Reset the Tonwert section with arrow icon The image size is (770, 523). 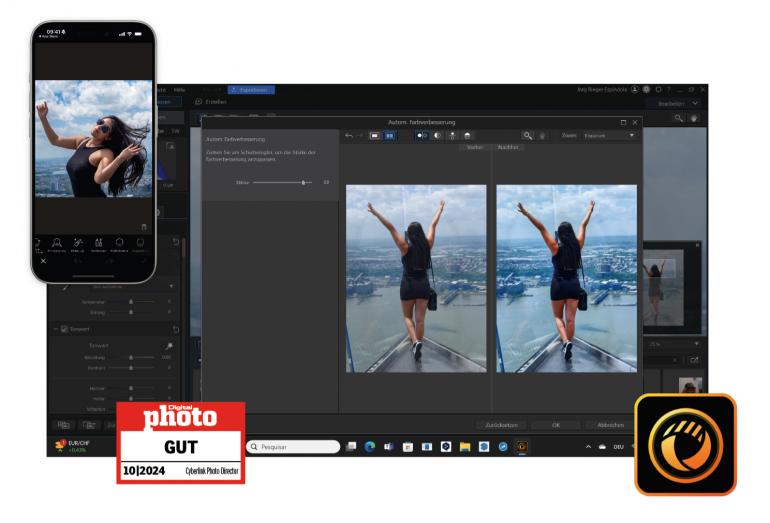pyautogui.click(x=176, y=329)
